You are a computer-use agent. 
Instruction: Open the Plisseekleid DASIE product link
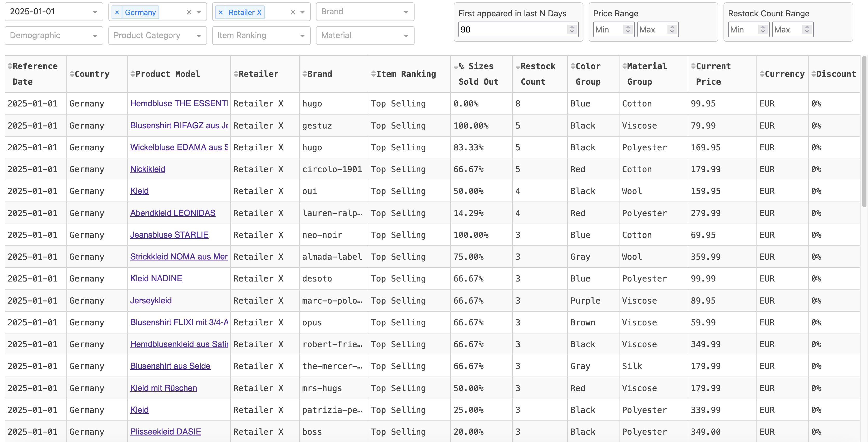pos(166,432)
